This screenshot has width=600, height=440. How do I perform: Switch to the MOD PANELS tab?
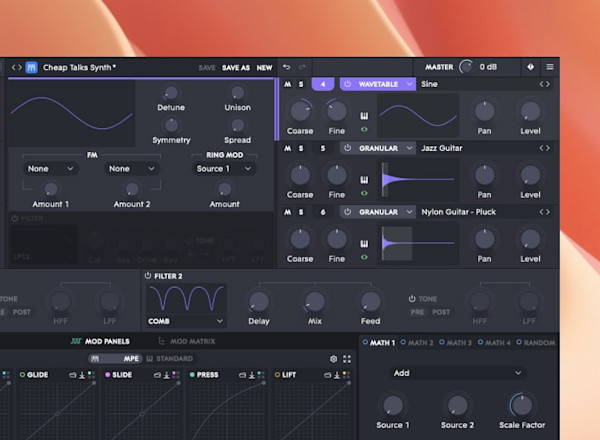pos(101,341)
